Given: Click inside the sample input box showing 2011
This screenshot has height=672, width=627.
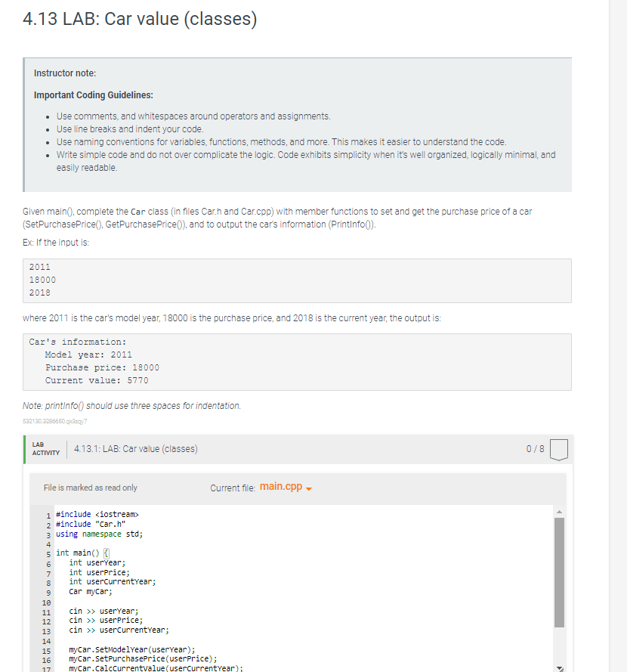Looking at the screenshot, I should pyautogui.click(x=297, y=280).
